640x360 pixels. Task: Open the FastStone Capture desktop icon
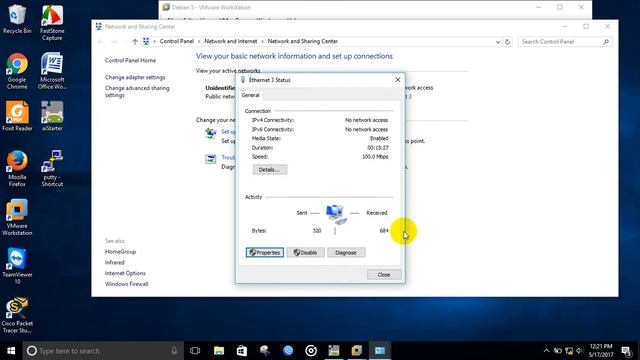(52, 22)
